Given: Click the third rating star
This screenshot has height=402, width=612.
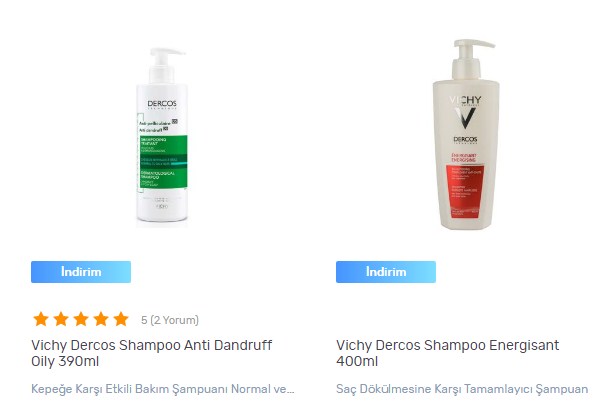Looking at the screenshot, I should pyautogui.click(x=81, y=319).
